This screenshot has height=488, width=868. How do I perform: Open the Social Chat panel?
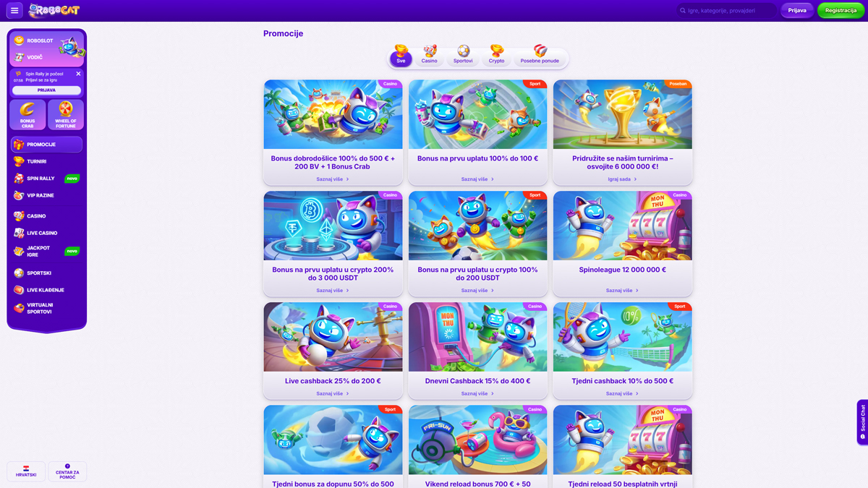click(x=862, y=421)
